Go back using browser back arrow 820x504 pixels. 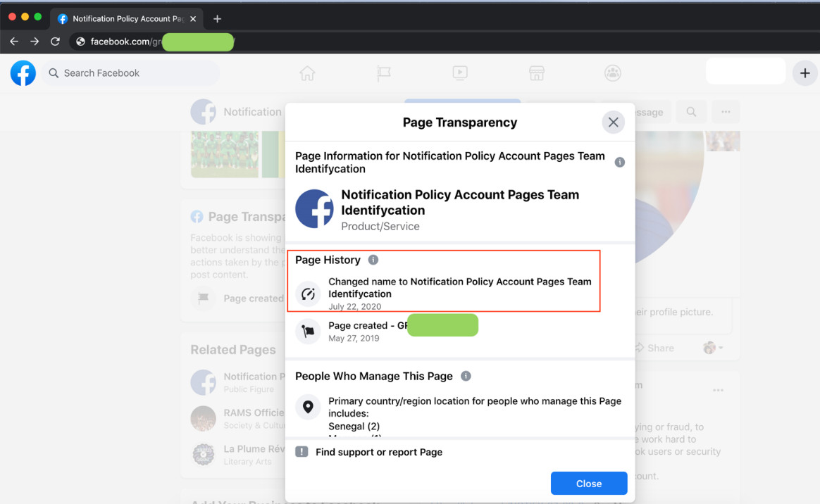(x=13, y=42)
